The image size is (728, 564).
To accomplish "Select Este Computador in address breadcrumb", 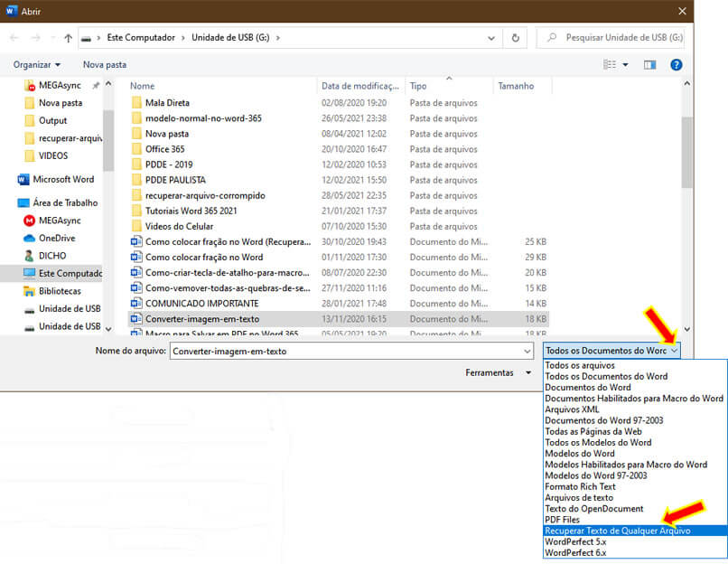I will click(x=141, y=38).
